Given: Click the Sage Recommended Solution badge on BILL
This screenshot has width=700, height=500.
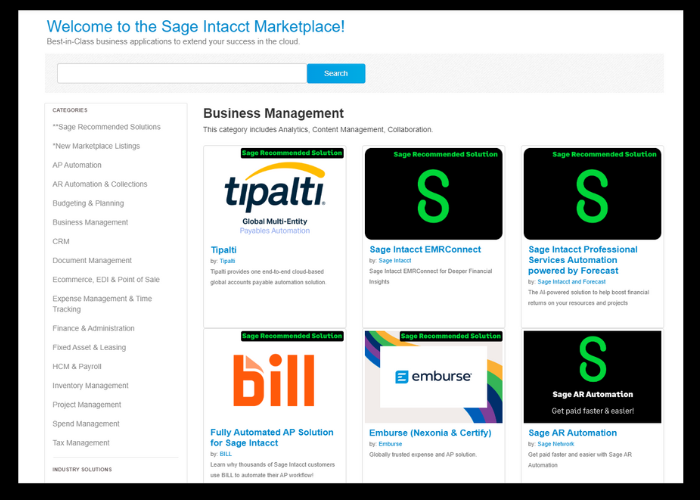Looking at the screenshot, I should (292, 336).
